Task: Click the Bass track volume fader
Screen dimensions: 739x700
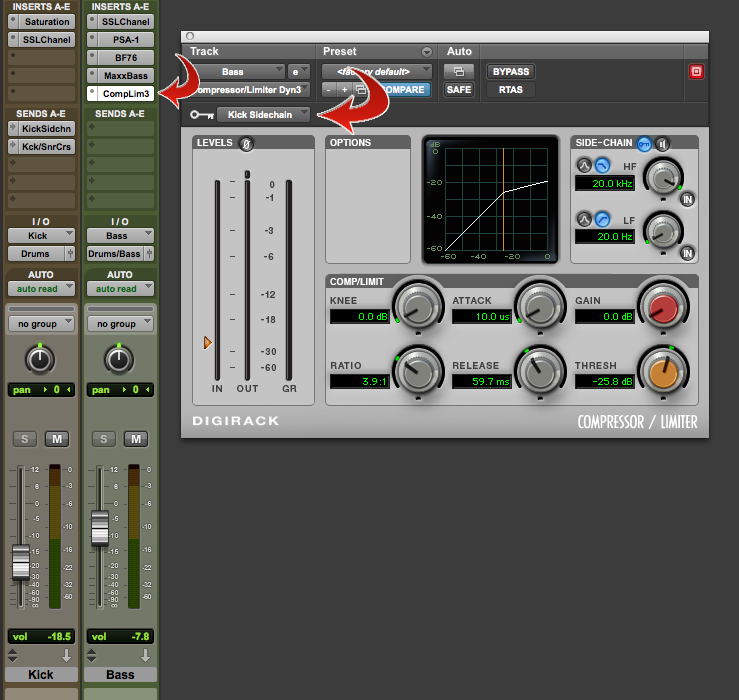Action: click(99, 527)
